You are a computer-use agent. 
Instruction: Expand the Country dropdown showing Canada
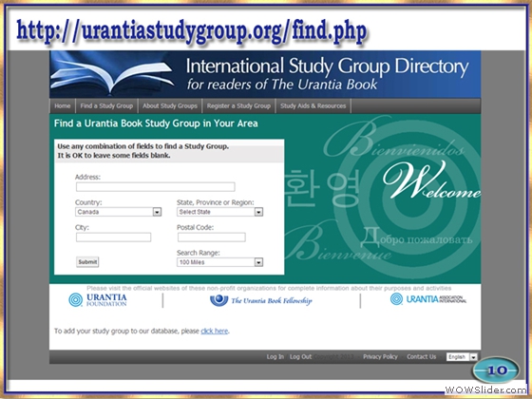point(118,212)
